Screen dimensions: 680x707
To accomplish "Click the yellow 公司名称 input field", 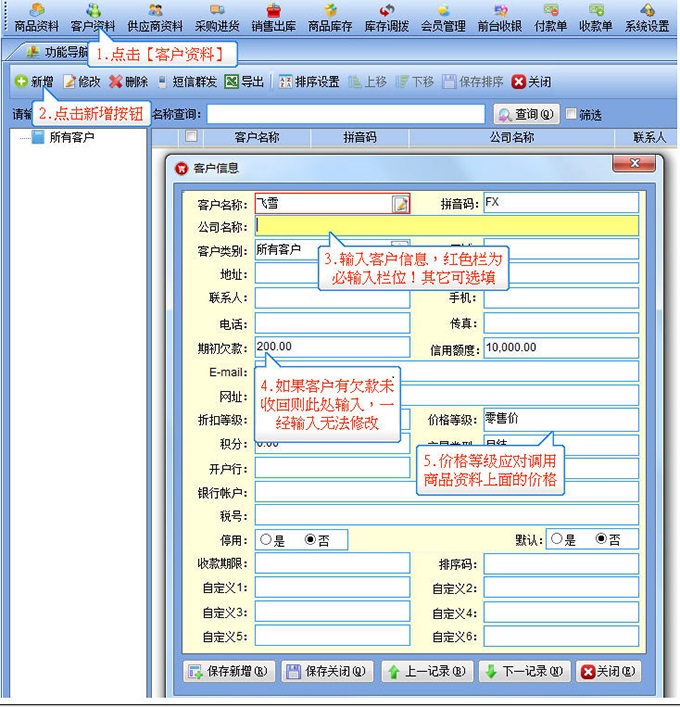I will coord(445,226).
